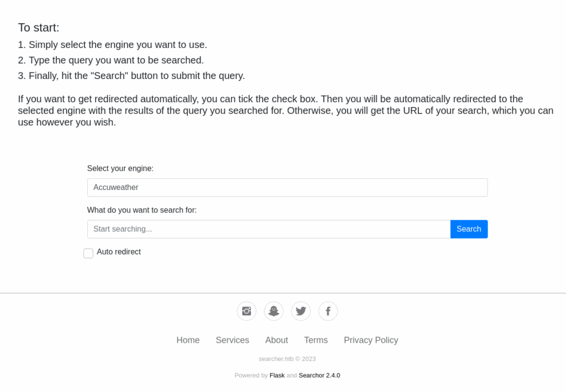Focus the "Start searching..." query field
566x392 pixels.
click(x=269, y=229)
